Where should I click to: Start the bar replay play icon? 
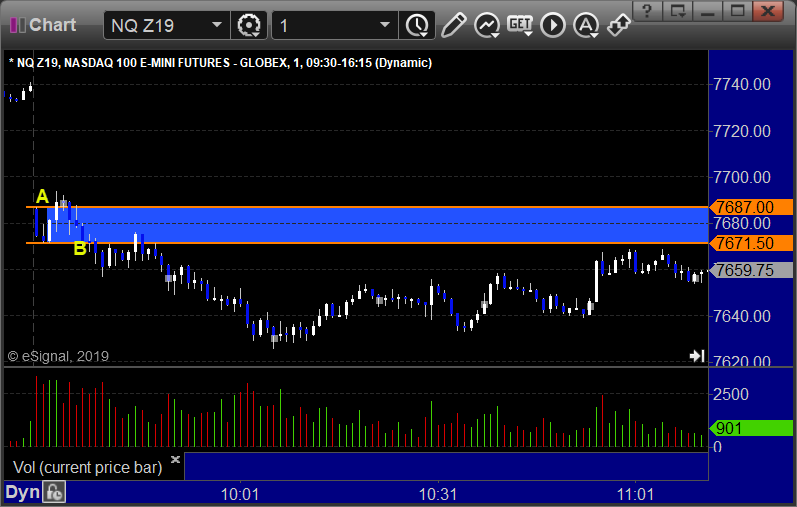(553, 25)
